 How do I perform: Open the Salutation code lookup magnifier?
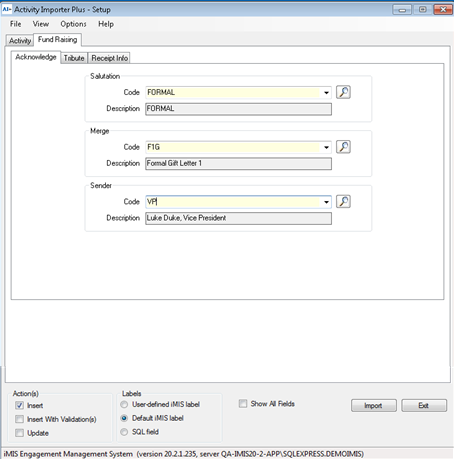pyautogui.click(x=343, y=92)
